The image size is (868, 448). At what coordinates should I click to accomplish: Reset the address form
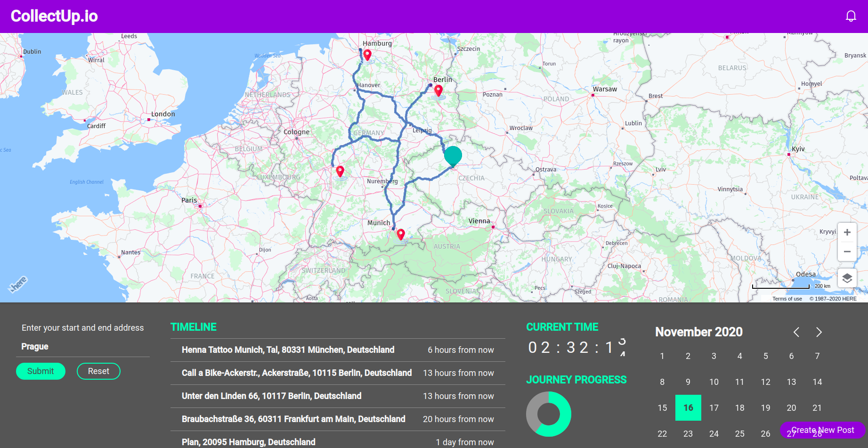coord(98,371)
